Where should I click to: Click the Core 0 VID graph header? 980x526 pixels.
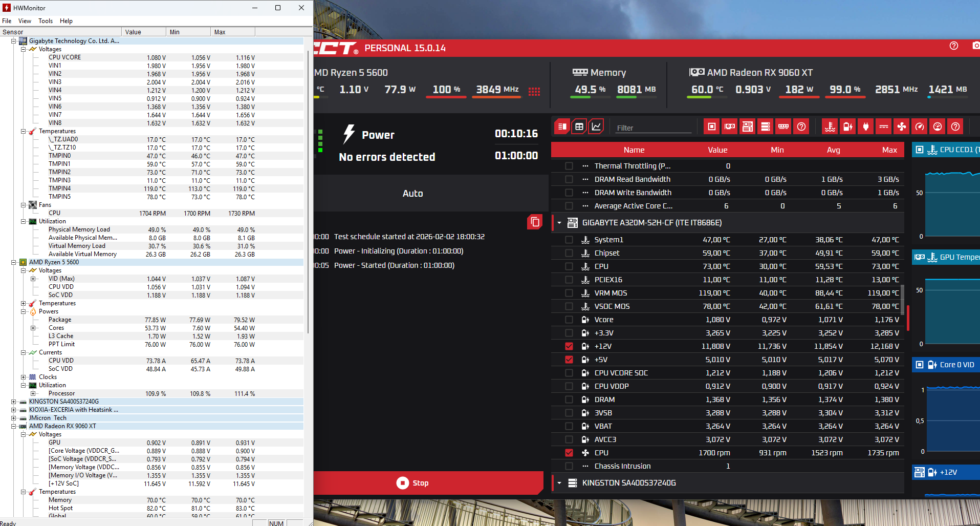(x=946, y=365)
